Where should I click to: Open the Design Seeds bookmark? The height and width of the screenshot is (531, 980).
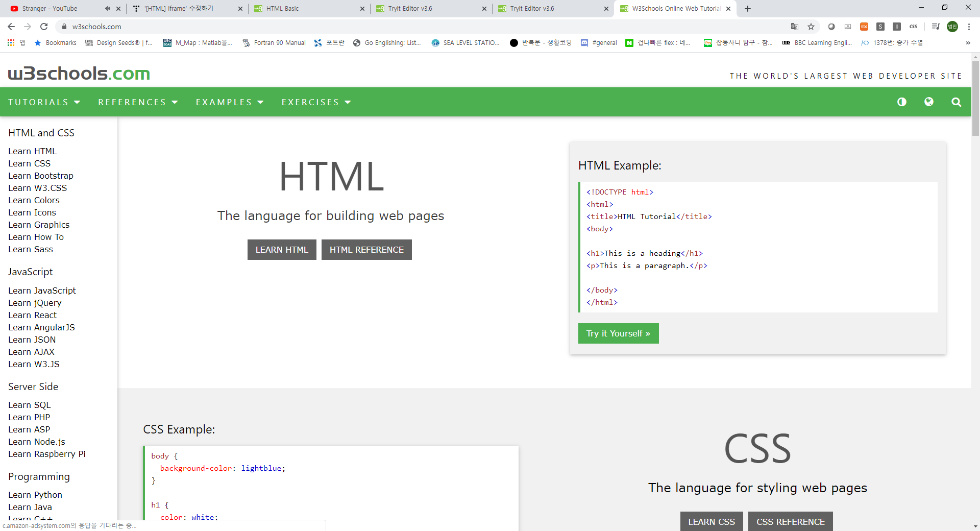coord(119,43)
